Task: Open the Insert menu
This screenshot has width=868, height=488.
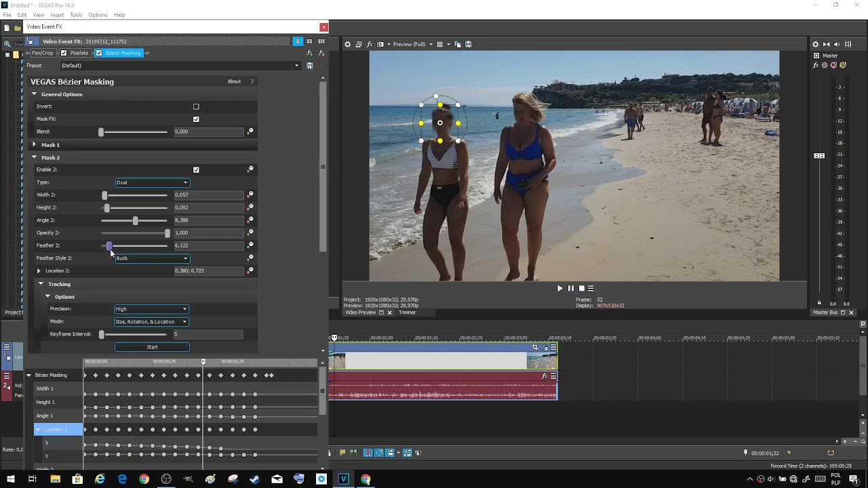Action: click(x=57, y=15)
